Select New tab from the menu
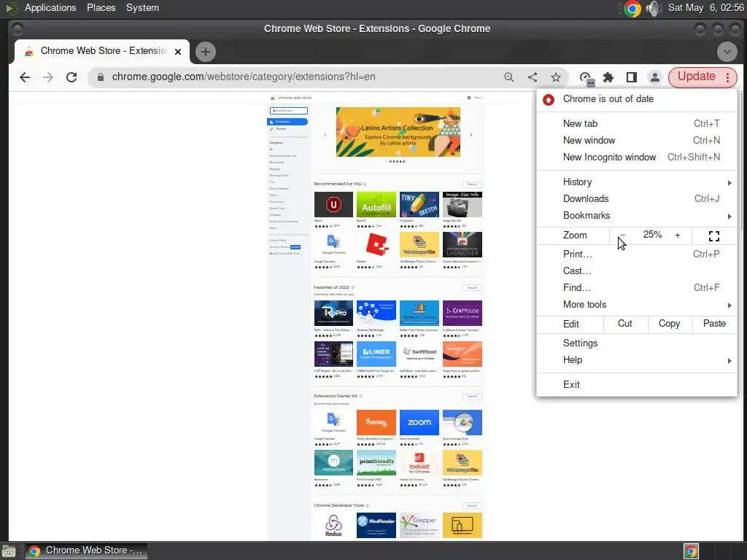The height and width of the screenshot is (560, 747). click(636, 123)
